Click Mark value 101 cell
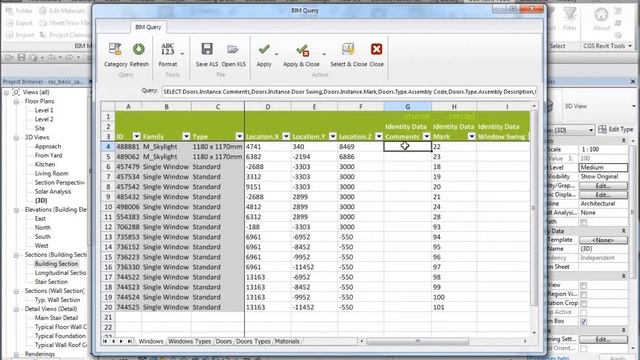The width and height of the screenshot is (640, 360). [454, 307]
